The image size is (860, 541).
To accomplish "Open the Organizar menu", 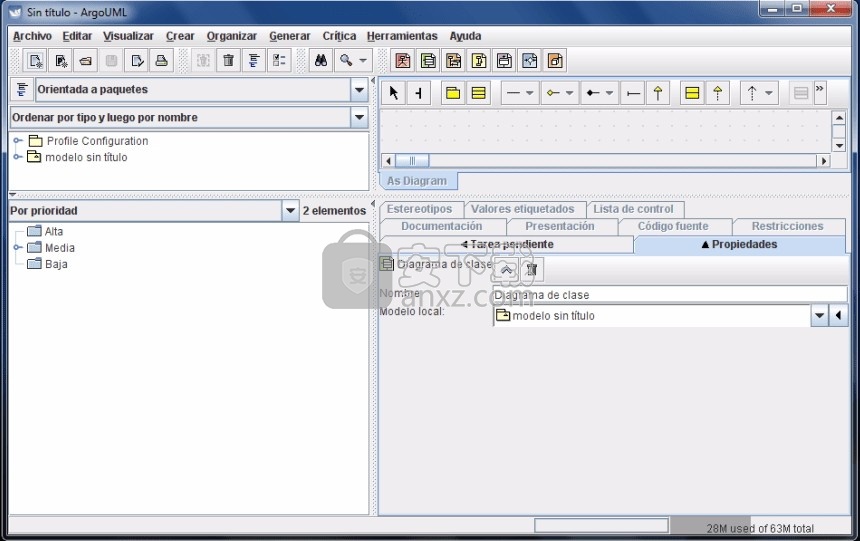I will [231, 36].
